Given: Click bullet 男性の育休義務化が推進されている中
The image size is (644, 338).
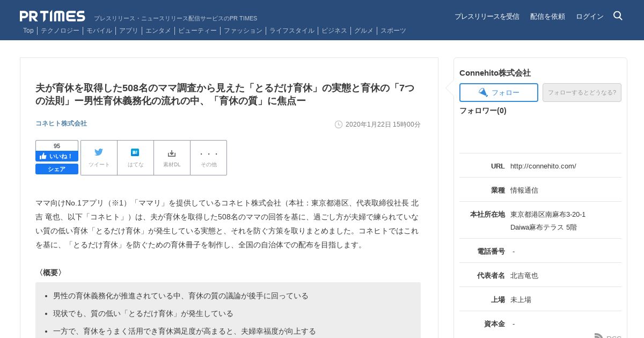Looking at the screenshot, I should pos(181,296).
